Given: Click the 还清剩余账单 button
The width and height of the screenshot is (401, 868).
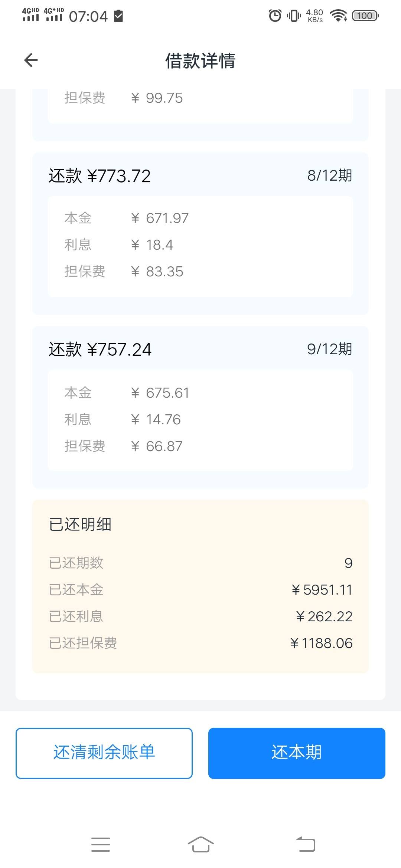Looking at the screenshot, I should tap(104, 753).
